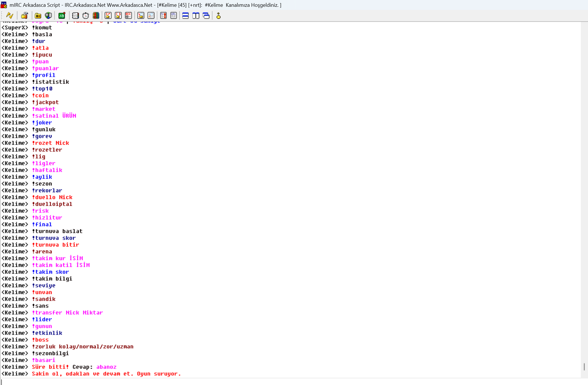The image size is (588, 385).
Task: Click the '!basla' command text
Action: (42, 34)
